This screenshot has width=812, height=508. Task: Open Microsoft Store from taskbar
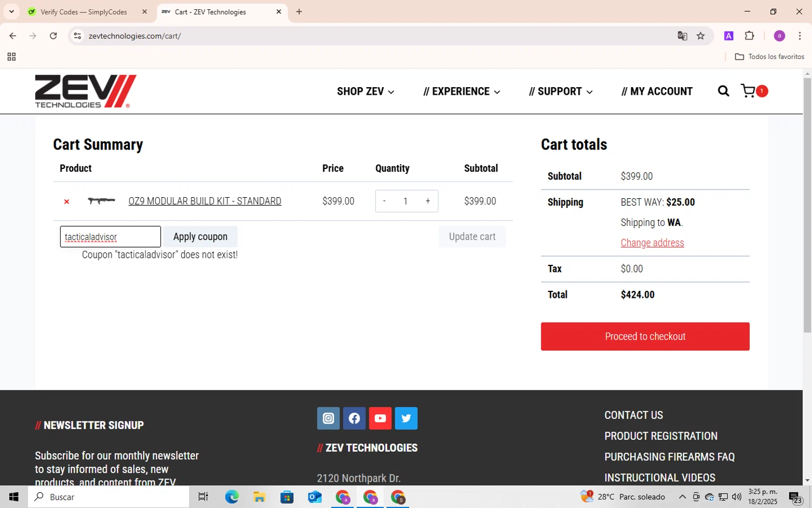click(287, 497)
